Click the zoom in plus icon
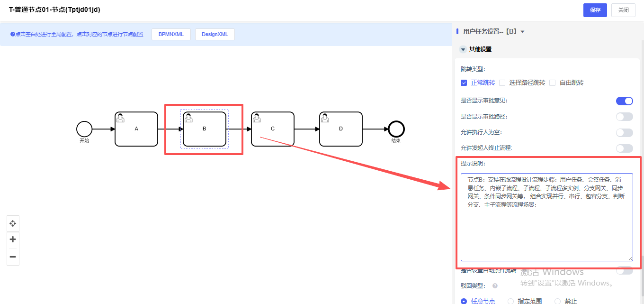The height and width of the screenshot is (304, 644). click(13, 240)
